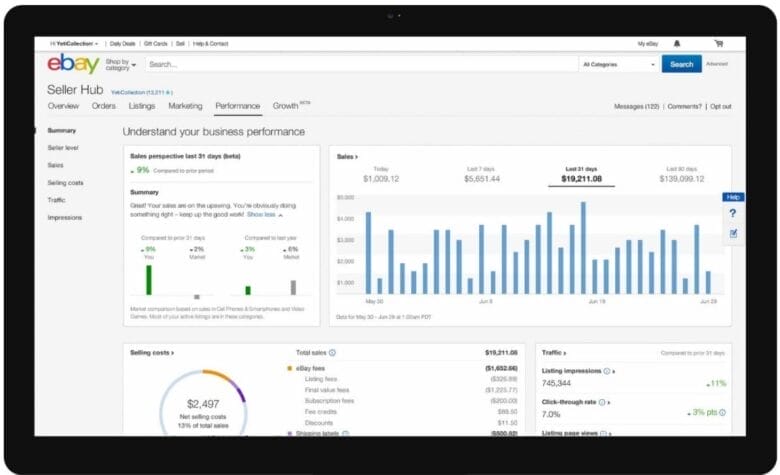Image resolution: width=780 pixels, height=475 pixels.
Task: Collapse summary with Show less
Action: pyautogui.click(x=264, y=214)
